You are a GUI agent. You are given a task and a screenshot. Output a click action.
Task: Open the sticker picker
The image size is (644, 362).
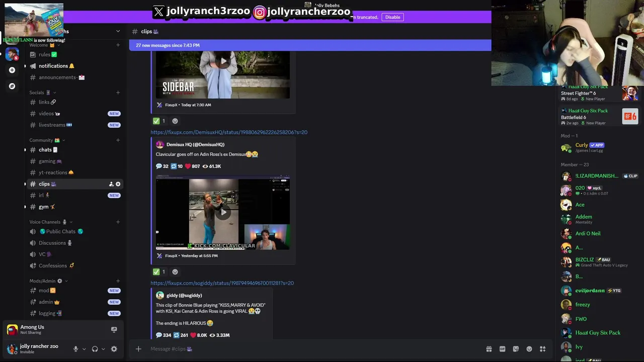point(516,349)
